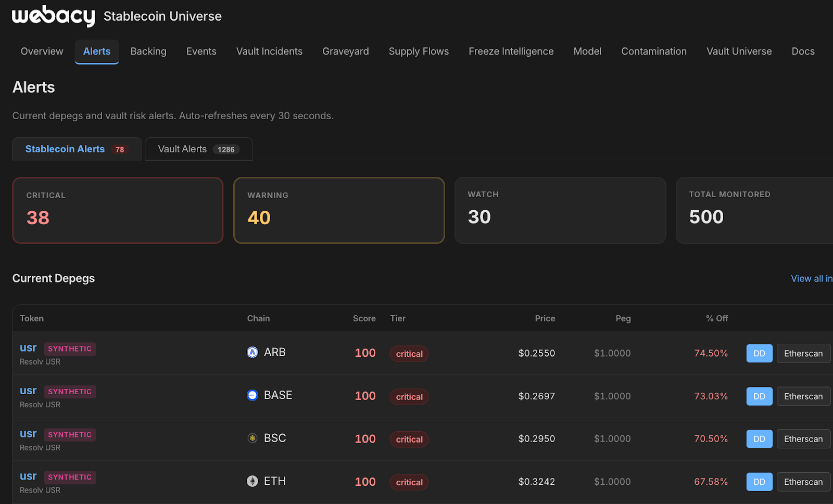Click the SYNTHETIC tag in ARB row
Screen dimensions: 833x504
point(70,349)
